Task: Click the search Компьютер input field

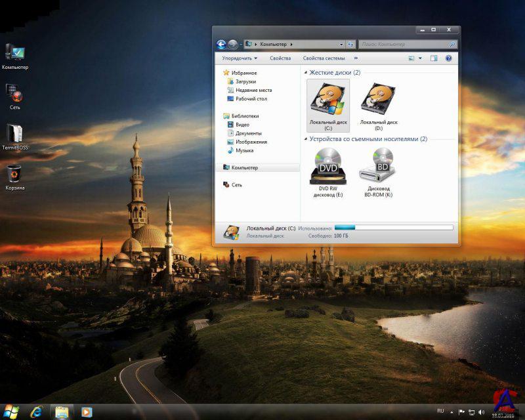Action: pyautogui.click(x=403, y=45)
